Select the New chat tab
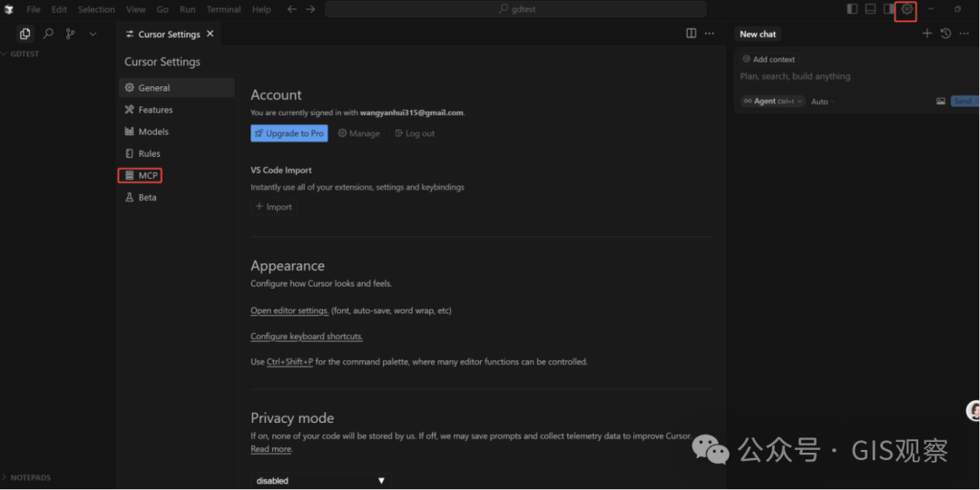The width and height of the screenshot is (980, 490). tap(758, 34)
